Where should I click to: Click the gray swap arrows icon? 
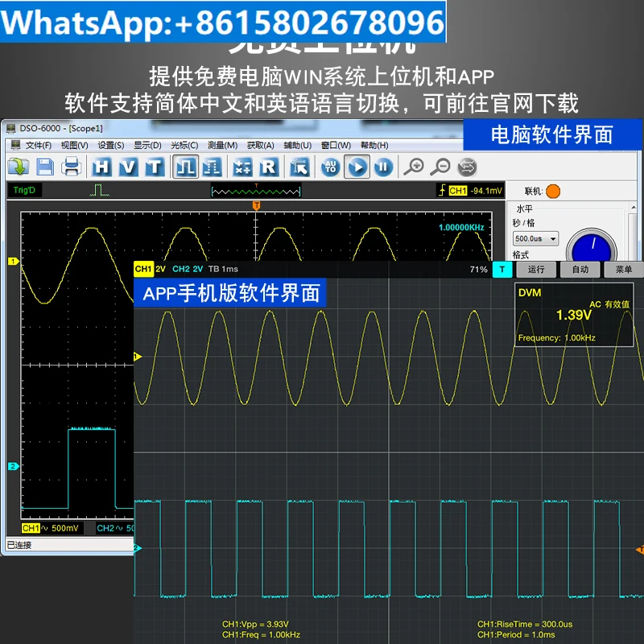[468, 167]
